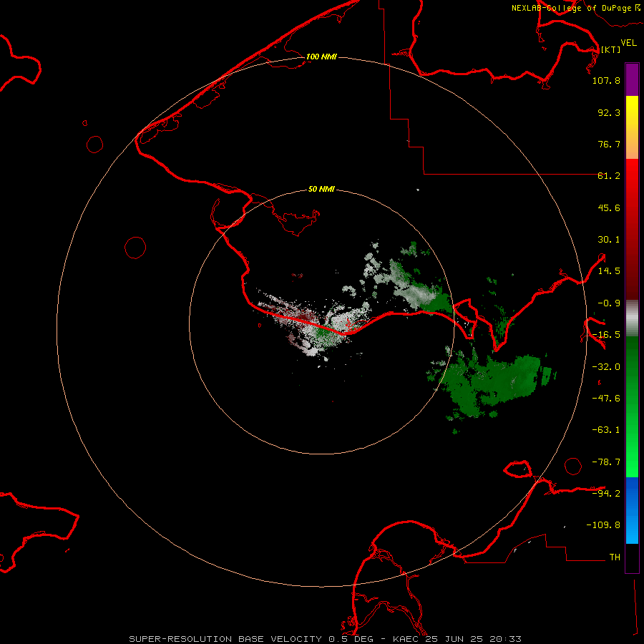Click the 107.8 value on the scale
Viewport: 644px width, 644px height.
[606, 80]
